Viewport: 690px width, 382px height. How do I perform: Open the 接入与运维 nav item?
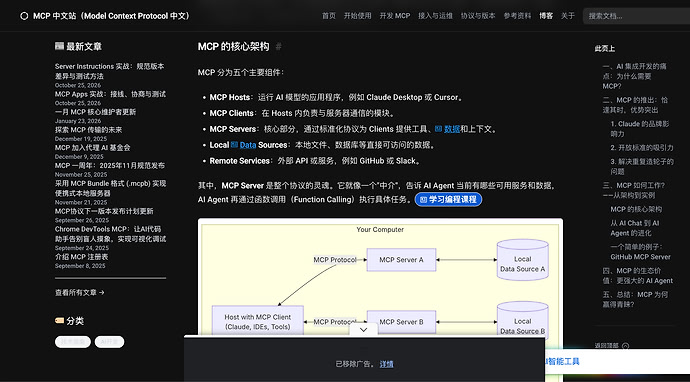(435, 16)
